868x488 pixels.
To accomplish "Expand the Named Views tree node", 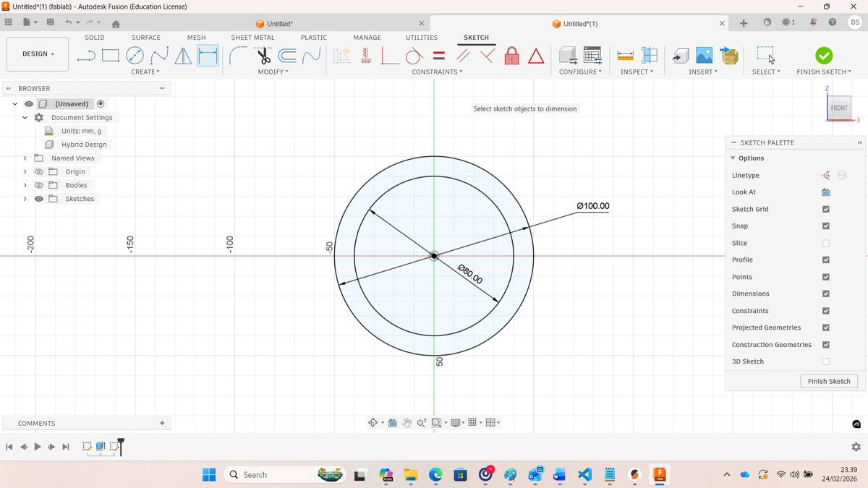I will 25,158.
